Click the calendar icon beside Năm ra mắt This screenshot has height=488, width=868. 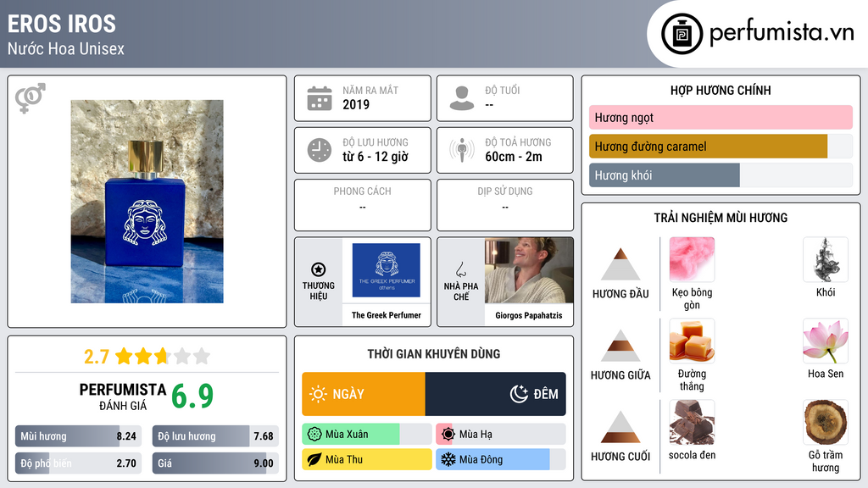[320, 98]
